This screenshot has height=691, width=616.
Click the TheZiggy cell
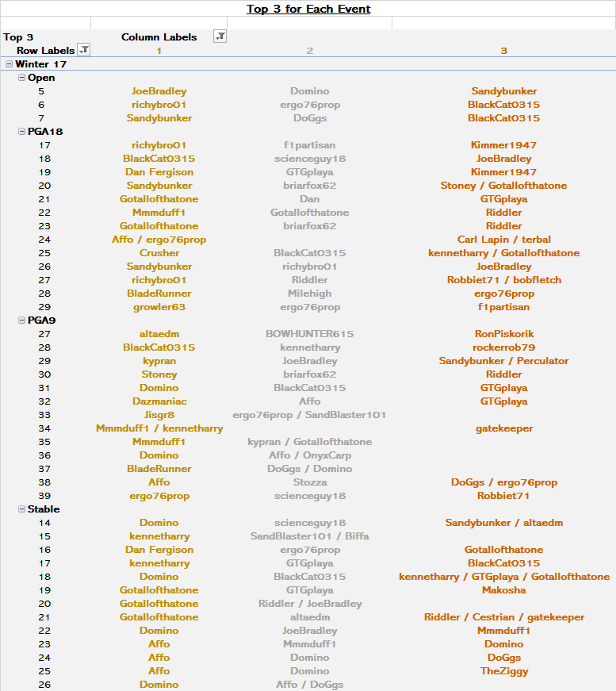pos(503,671)
